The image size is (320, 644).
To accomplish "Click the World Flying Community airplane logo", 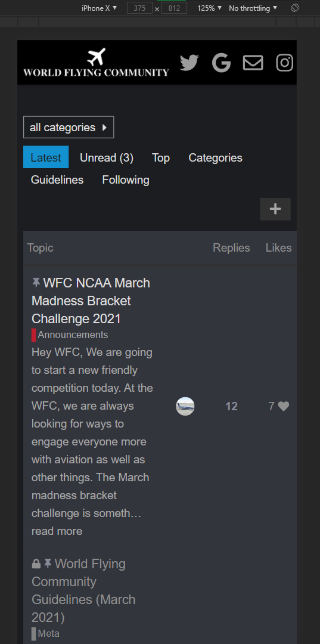I will click(x=96, y=63).
